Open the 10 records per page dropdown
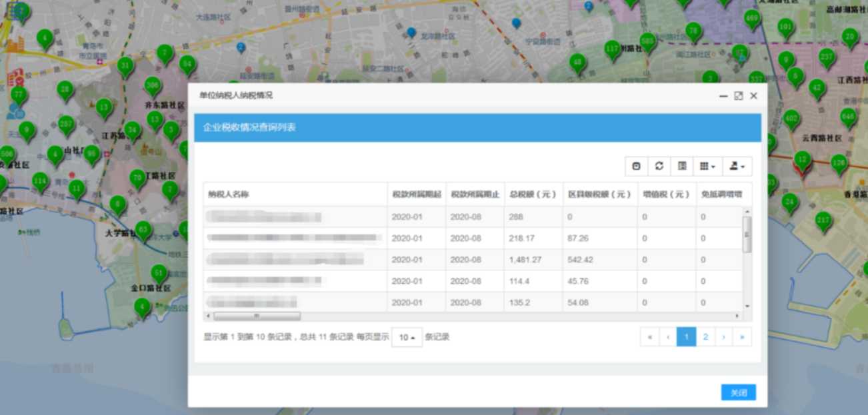The width and height of the screenshot is (868, 415). coord(407,337)
